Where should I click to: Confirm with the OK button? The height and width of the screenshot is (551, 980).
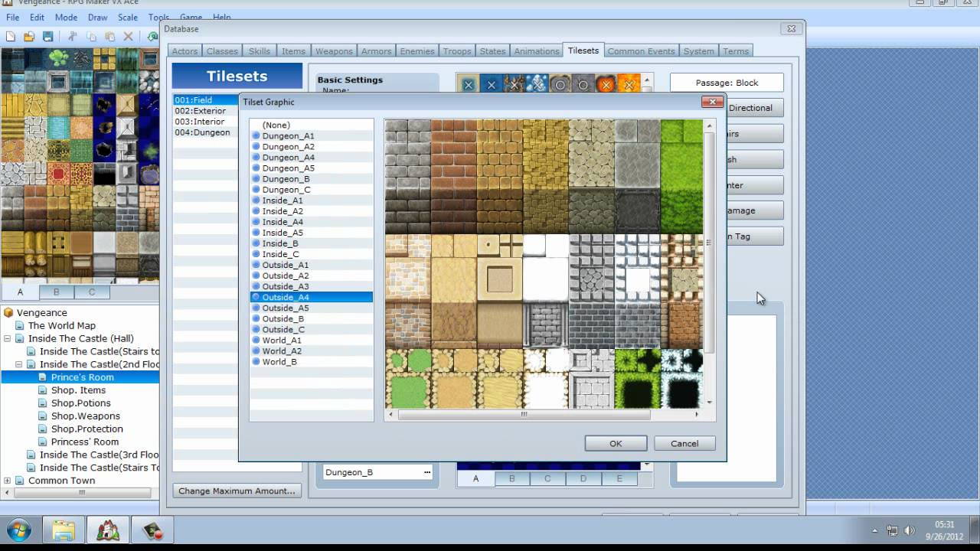616,443
